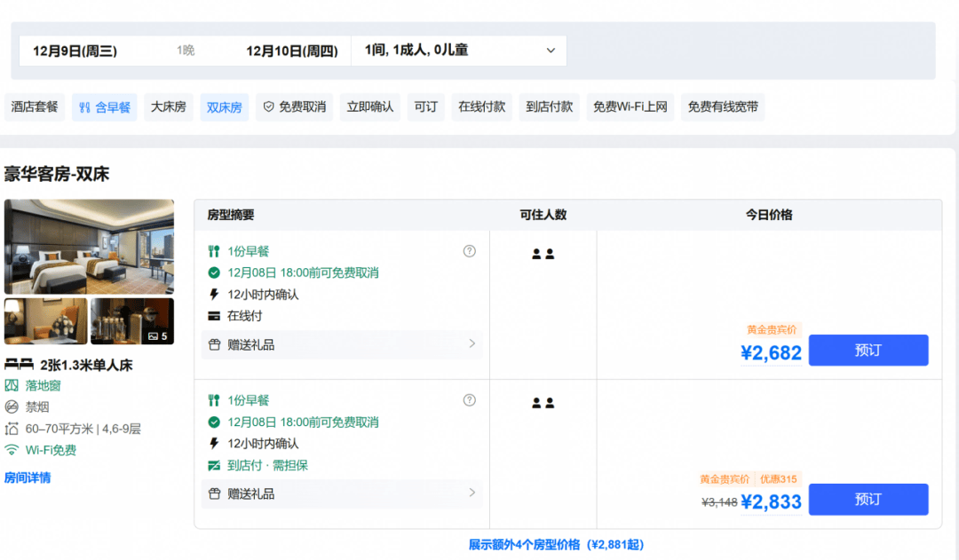Toggle the 可订 filter
The image size is (959, 560).
pos(425,107)
